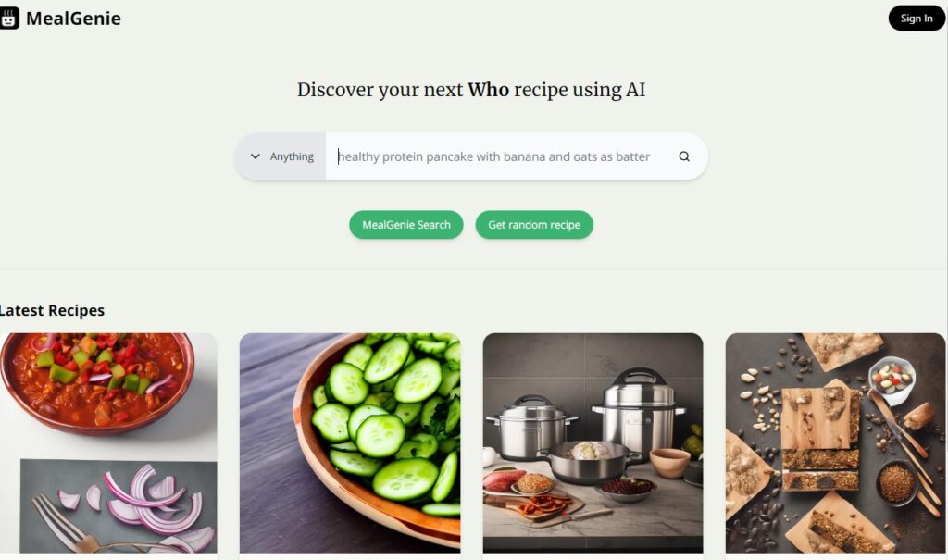Click the Get random recipe button
Viewport: 948px width, 560px height.
[534, 225]
